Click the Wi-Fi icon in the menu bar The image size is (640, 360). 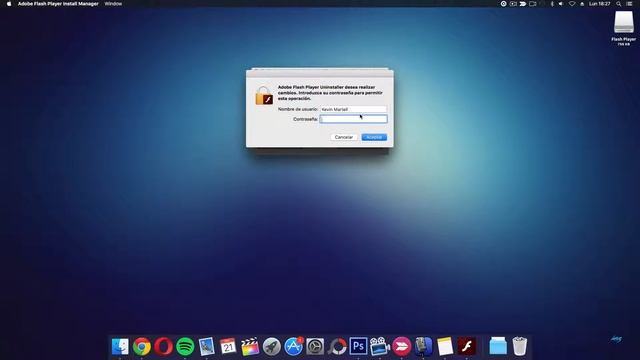coord(572,4)
